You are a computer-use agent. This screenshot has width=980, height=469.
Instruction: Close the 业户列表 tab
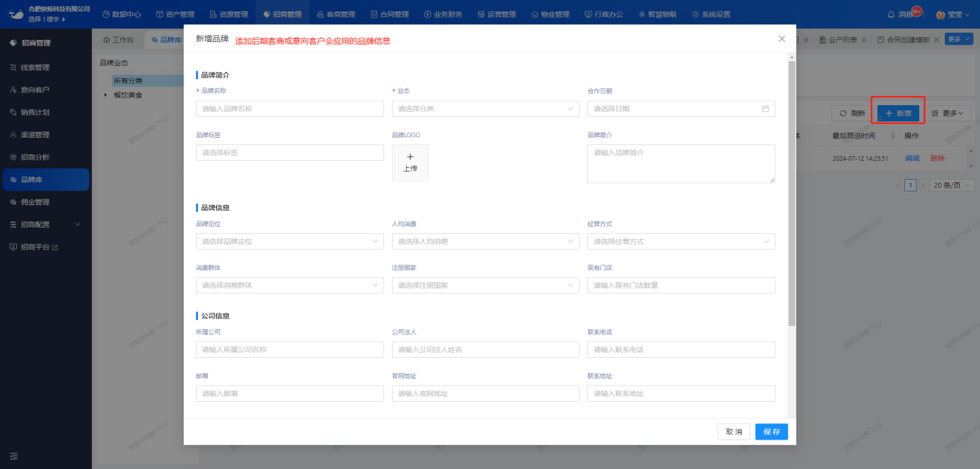(x=864, y=40)
